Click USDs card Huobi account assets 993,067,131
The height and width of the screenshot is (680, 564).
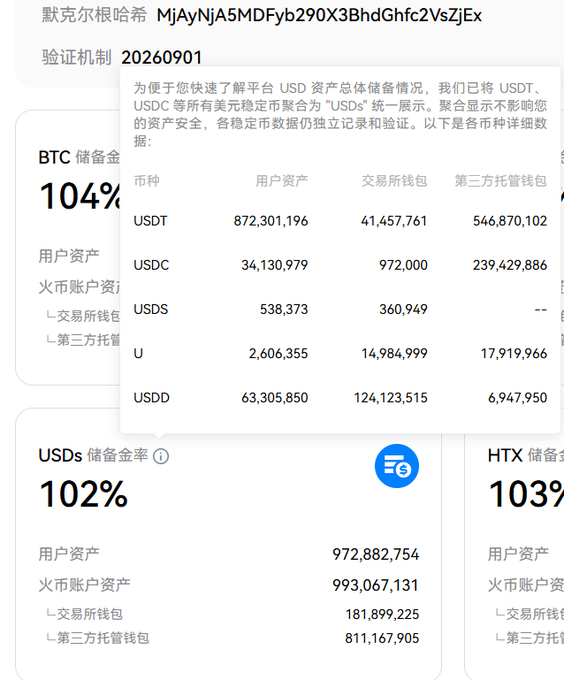click(x=376, y=585)
